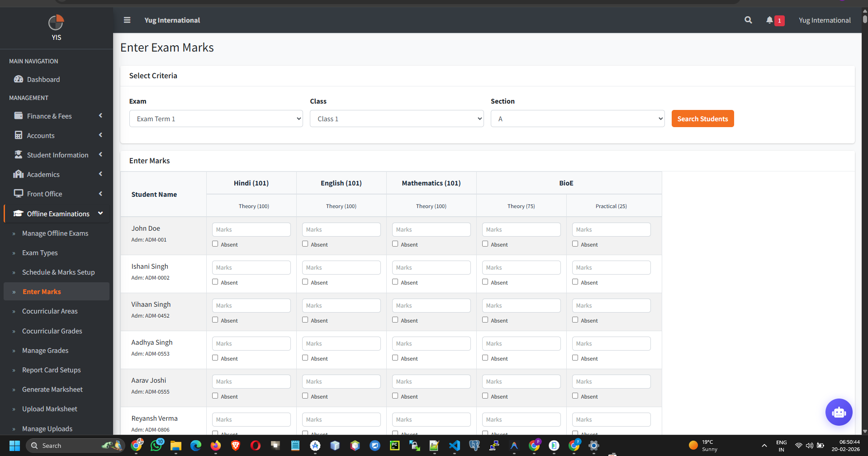The image size is (868, 456).
Task: Open the sidebar hamburger menu
Action: click(127, 20)
